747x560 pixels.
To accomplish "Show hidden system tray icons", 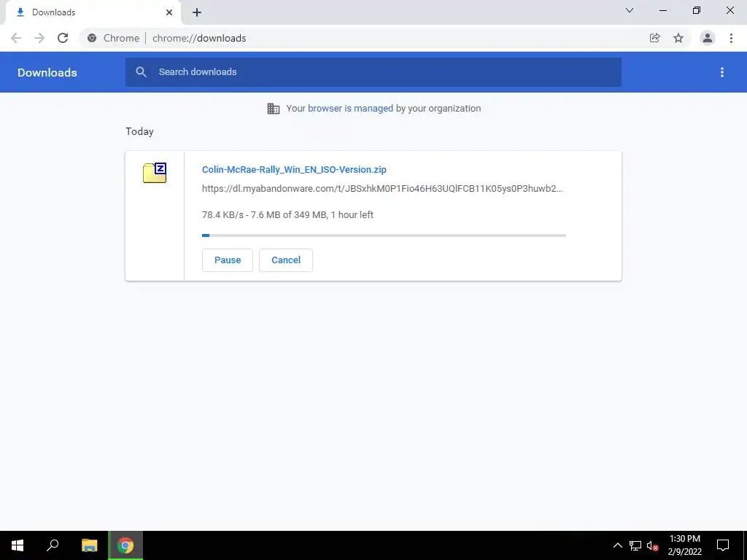I will [x=617, y=545].
